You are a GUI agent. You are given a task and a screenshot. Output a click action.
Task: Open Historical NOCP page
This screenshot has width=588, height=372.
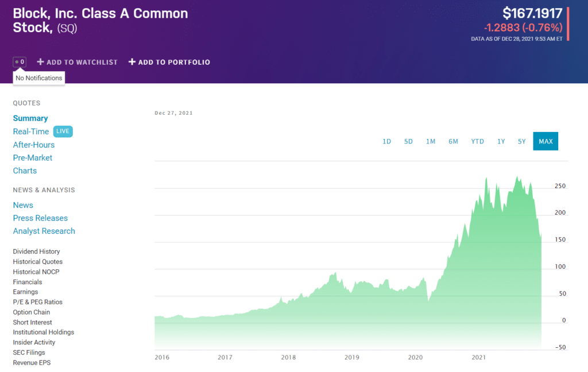point(36,272)
